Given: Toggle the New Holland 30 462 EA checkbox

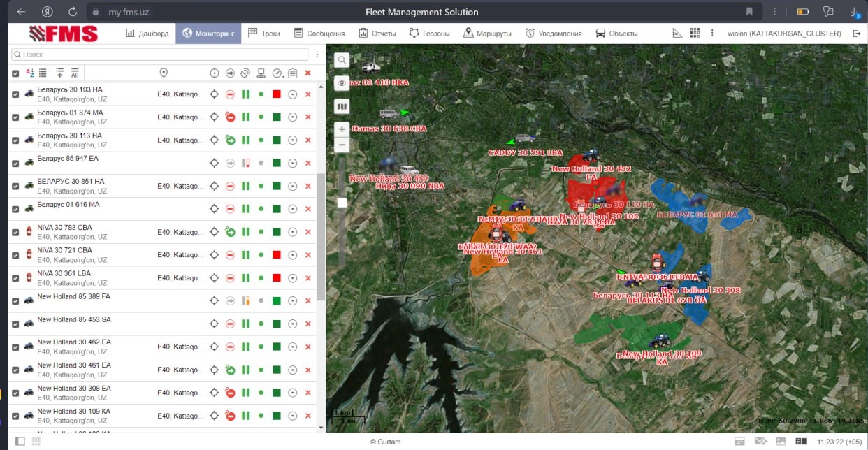Looking at the screenshot, I should [15, 347].
